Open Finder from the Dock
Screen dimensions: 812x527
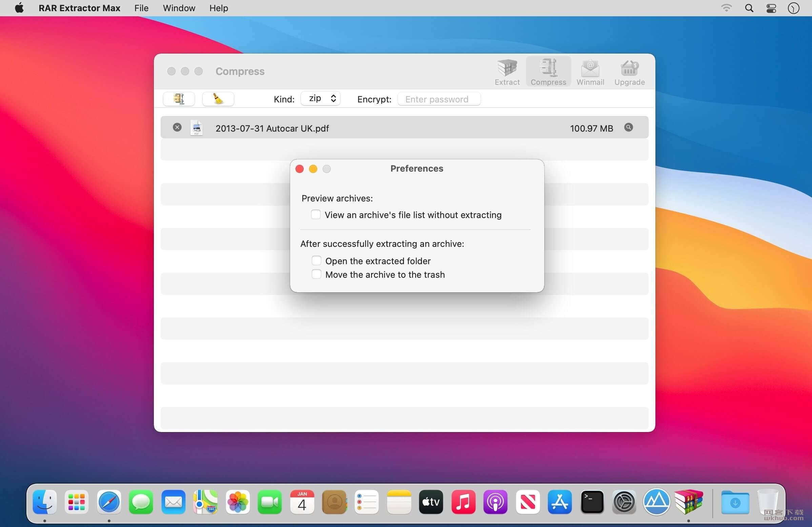tap(44, 502)
